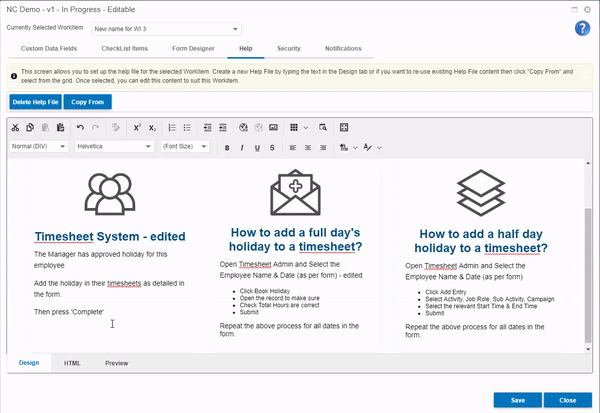Click the Close button
This screenshot has height=413, width=600.
coord(567,400)
